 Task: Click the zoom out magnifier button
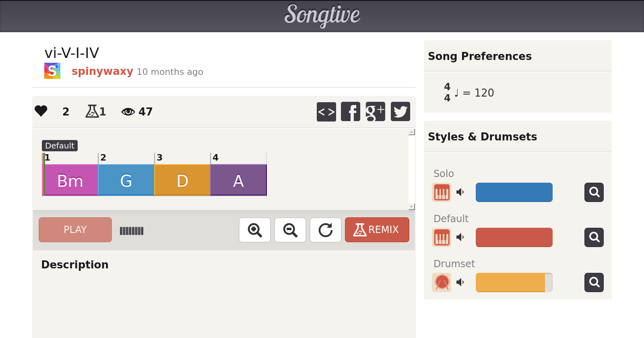[290, 230]
